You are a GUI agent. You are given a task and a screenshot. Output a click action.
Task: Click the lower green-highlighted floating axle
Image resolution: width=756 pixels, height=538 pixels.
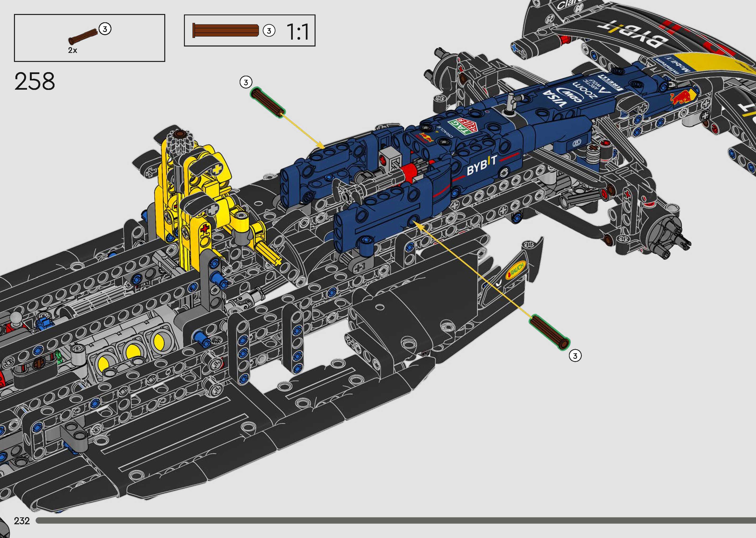550,332
